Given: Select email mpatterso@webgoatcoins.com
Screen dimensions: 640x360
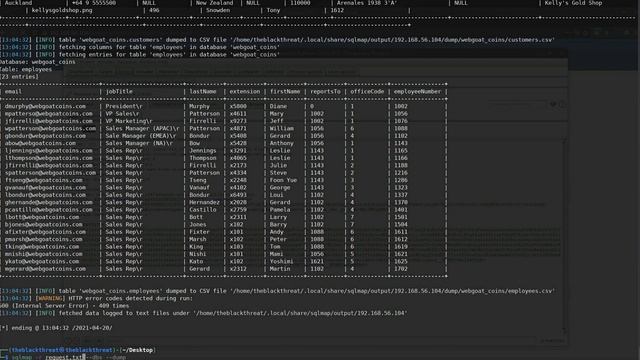Looking at the screenshot, I should 49,113.
